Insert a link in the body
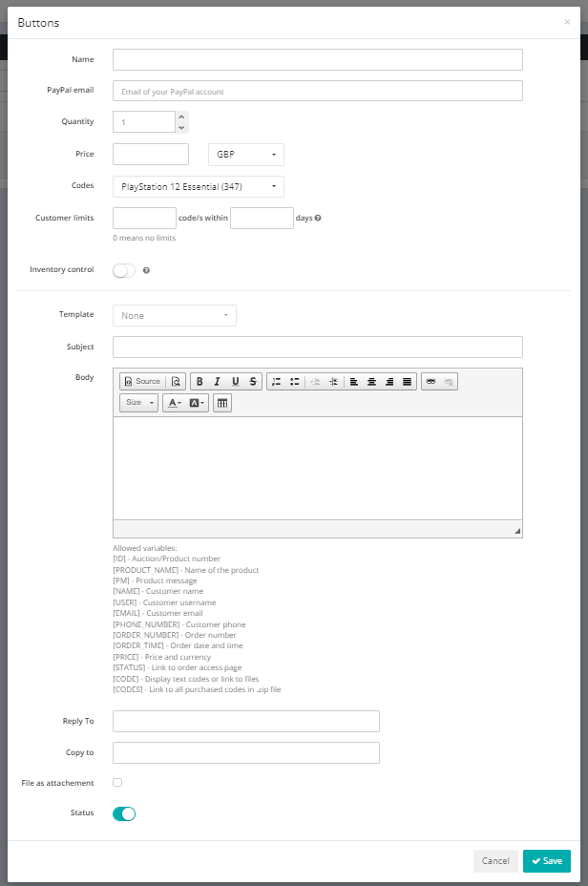588x886 pixels. click(x=430, y=381)
